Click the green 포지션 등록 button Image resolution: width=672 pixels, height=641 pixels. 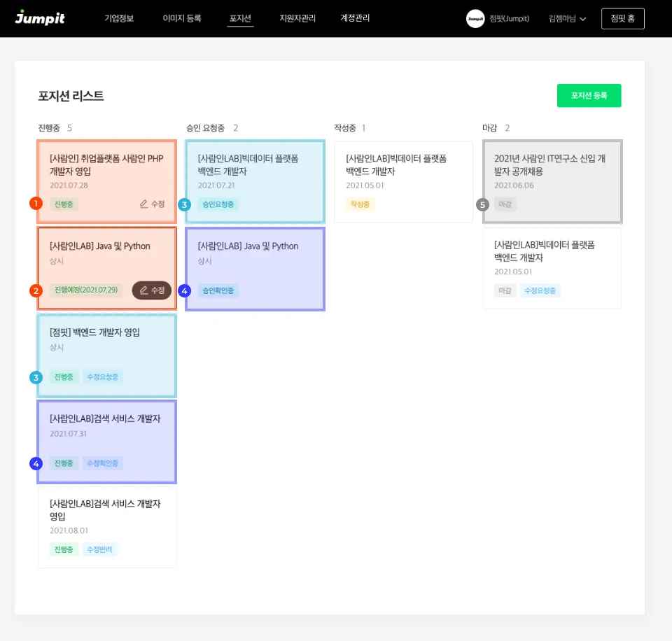pyautogui.click(x=589, y=96)
